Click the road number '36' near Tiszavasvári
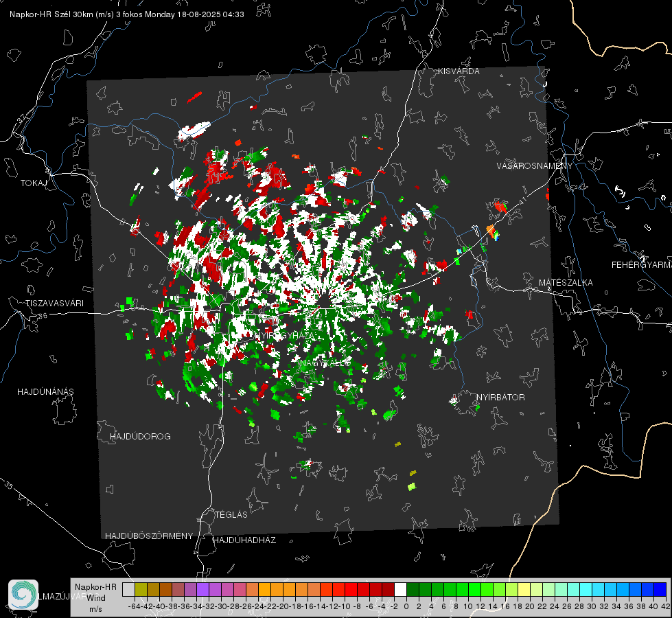Image resolution: width=672 pixels, height=618 pixels. (x=43, y=316)
